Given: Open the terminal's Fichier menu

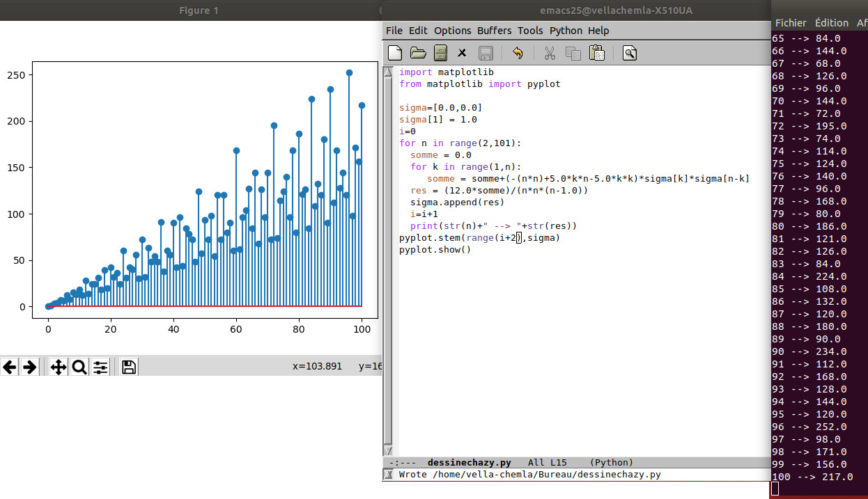Looking at the screenshot, I should click(x=791, y=23).
